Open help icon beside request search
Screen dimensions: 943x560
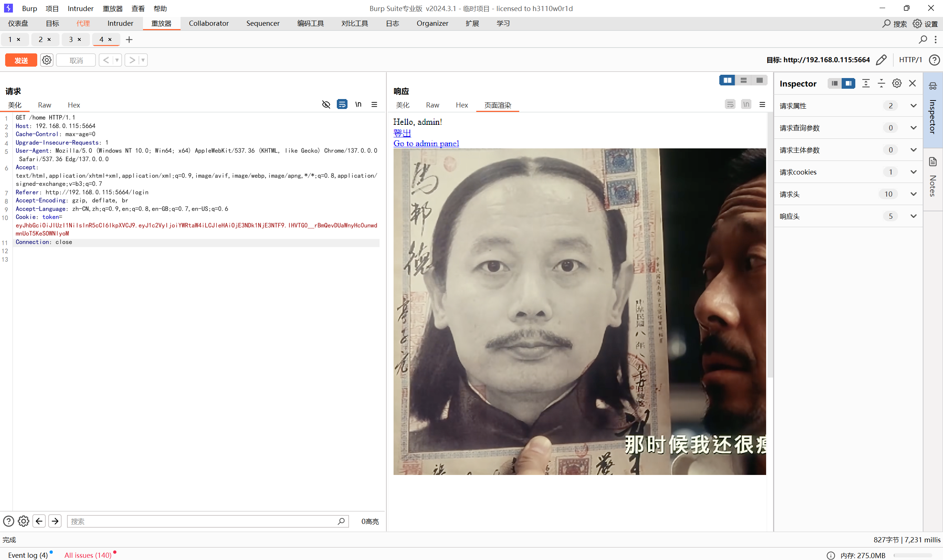coord(9,521)
